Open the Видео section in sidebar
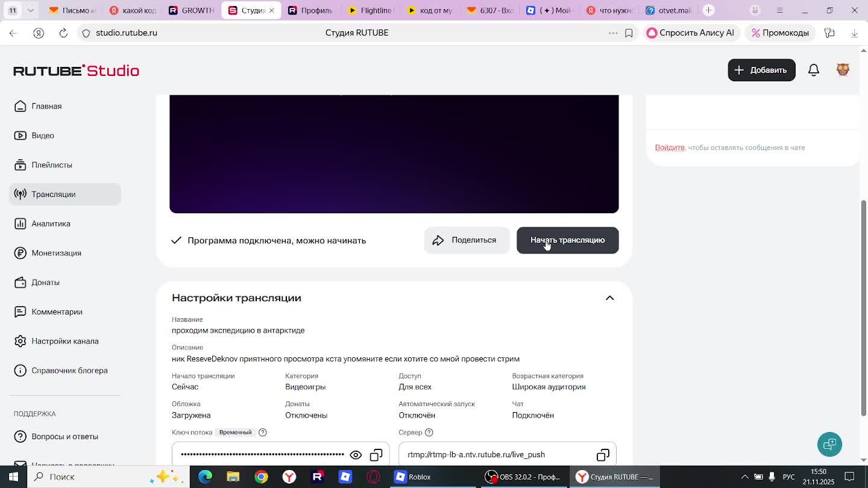868x488 pixels. [65, 136]
